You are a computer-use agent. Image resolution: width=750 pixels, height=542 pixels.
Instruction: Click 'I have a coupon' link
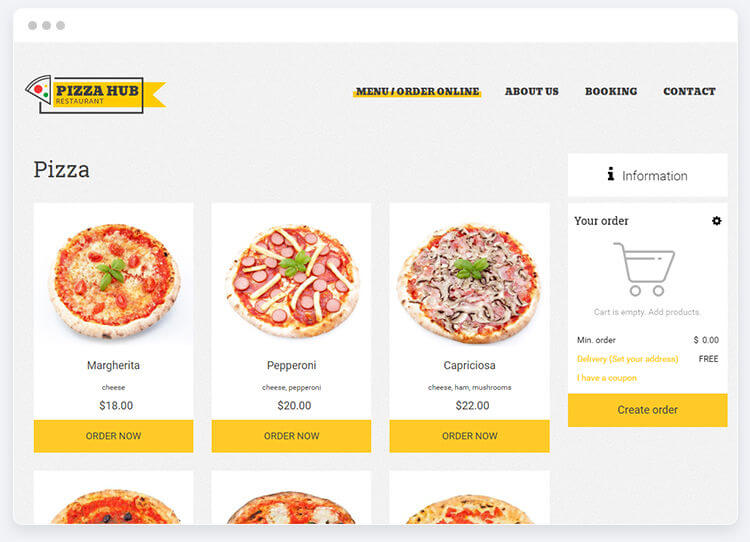(607, 378)
